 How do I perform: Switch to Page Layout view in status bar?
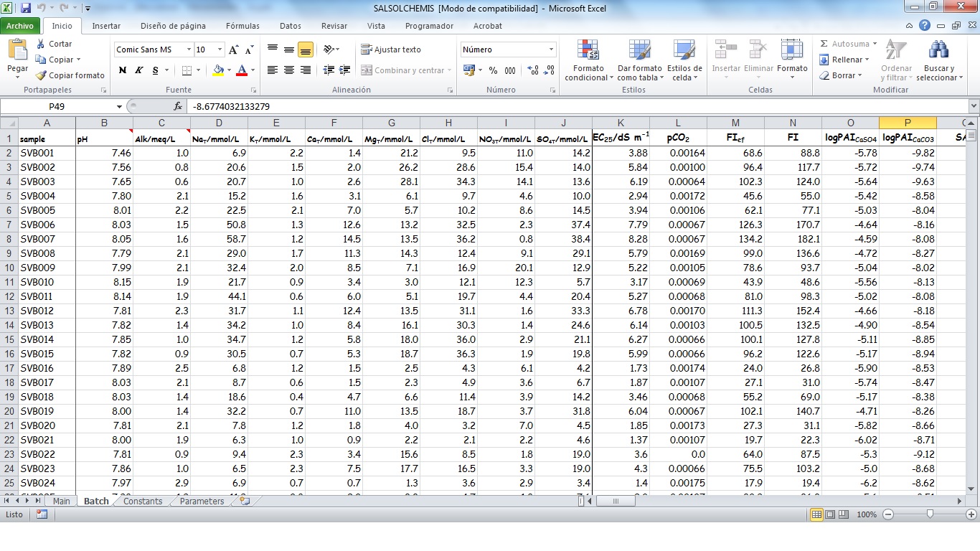coord(830,514)
